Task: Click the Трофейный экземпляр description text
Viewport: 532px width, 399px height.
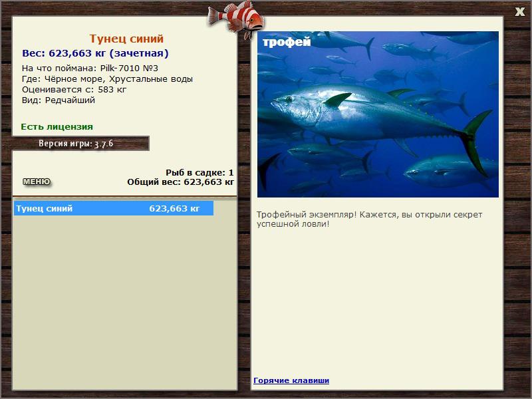Action: coord(369,219)
